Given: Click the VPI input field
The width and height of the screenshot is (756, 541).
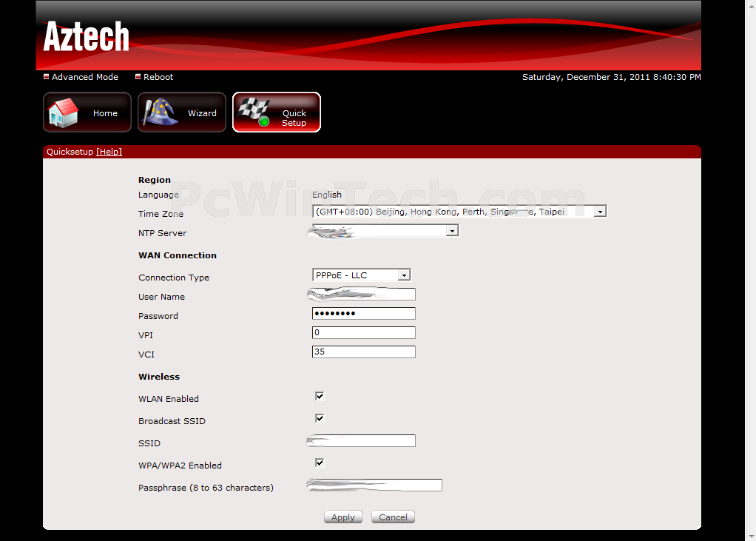Looking at the screenshot, I should point(363,333).
